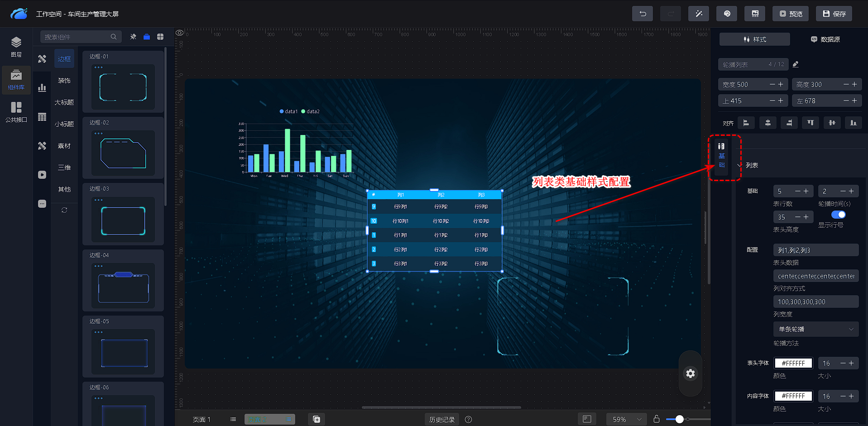868x426 pixels.
Task: Click the floating gear settings button
Action: (x=690, y=373)
